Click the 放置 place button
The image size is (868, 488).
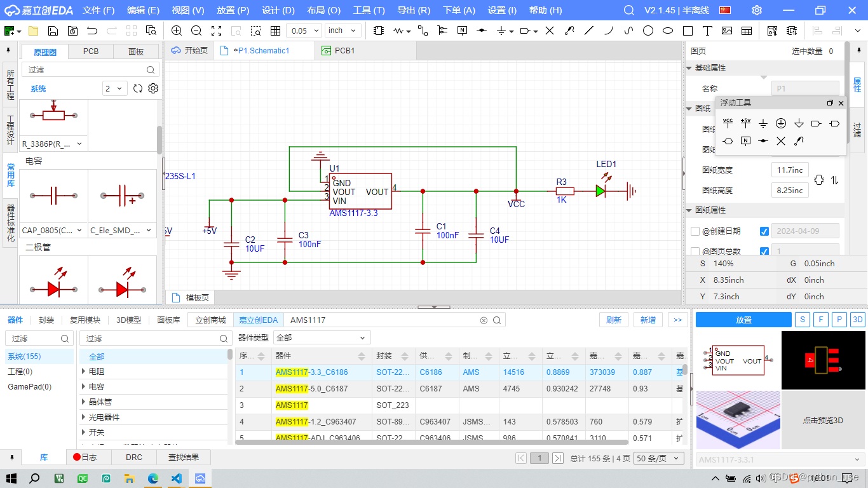pyautogui.click(x=743, y=320)
